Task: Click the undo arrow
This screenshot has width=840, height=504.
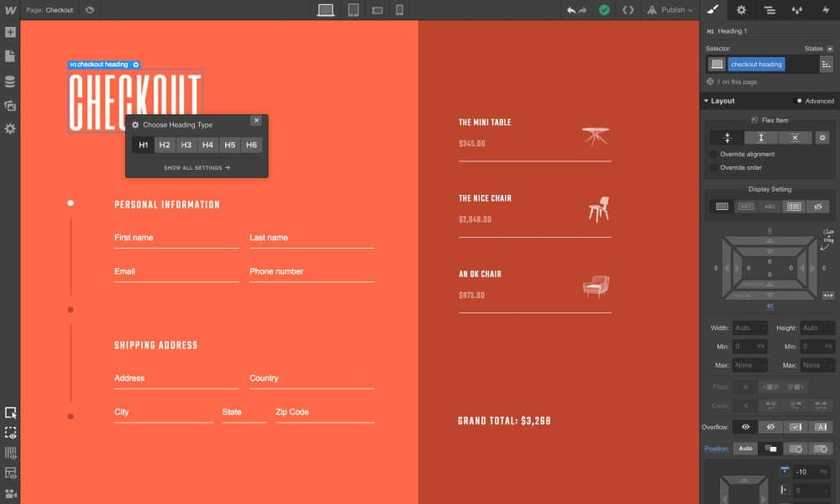Action: coord(571,10)
